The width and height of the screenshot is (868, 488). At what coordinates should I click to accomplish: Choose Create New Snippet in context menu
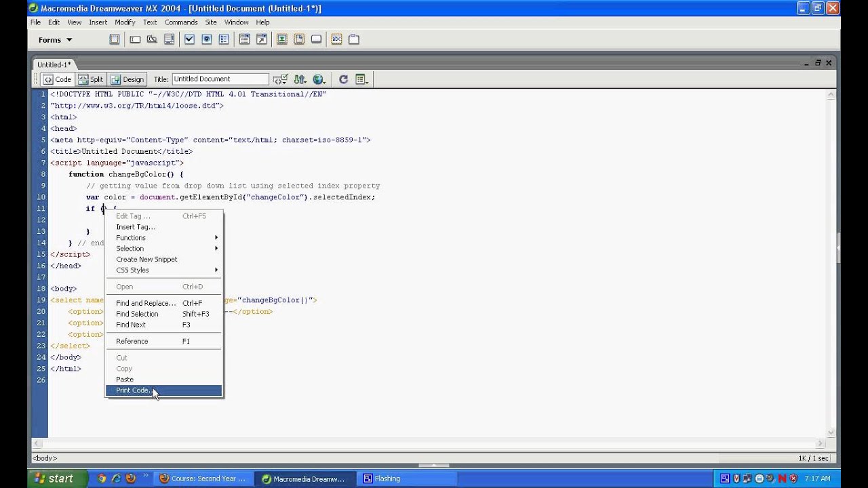click(164, 260)
